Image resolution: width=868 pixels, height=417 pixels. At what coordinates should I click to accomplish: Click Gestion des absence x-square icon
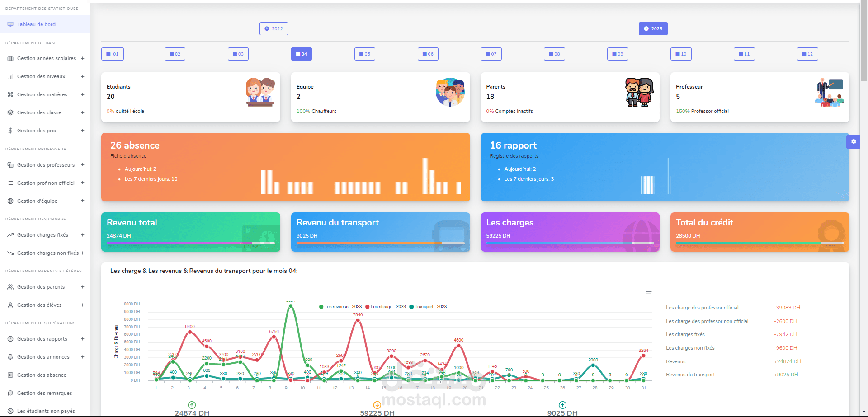click(10, 375)
